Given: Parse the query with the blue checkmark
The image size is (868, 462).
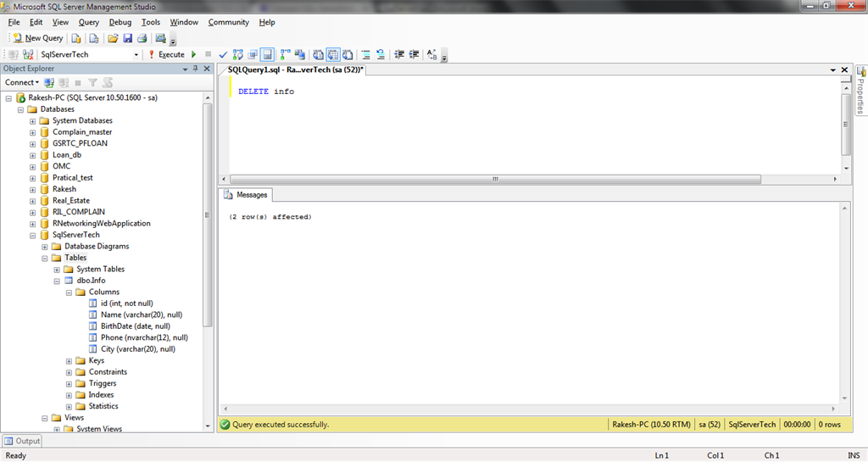Looking at the screenshot, I should [x=223, y=54].
